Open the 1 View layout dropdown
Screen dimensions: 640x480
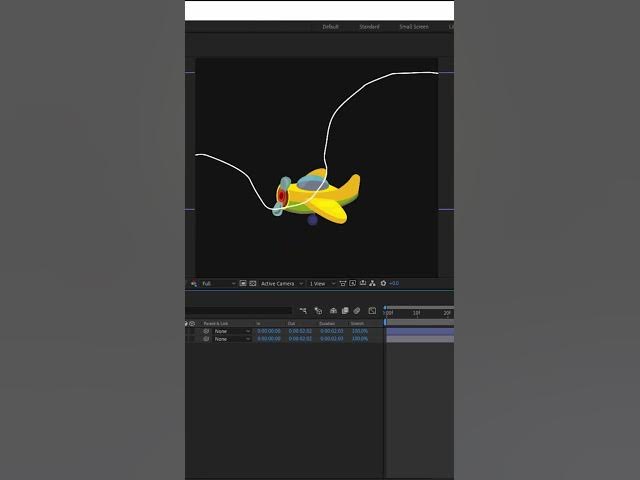click(322, 283)
